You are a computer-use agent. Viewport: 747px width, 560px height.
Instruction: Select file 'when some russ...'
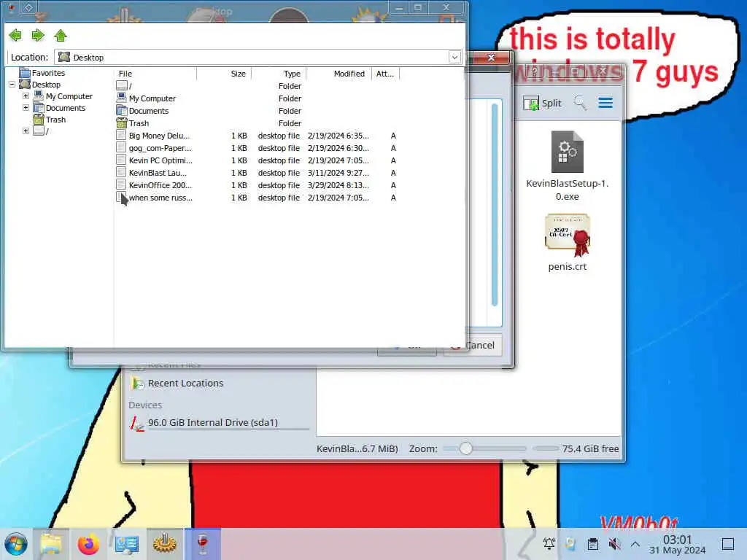160,198
